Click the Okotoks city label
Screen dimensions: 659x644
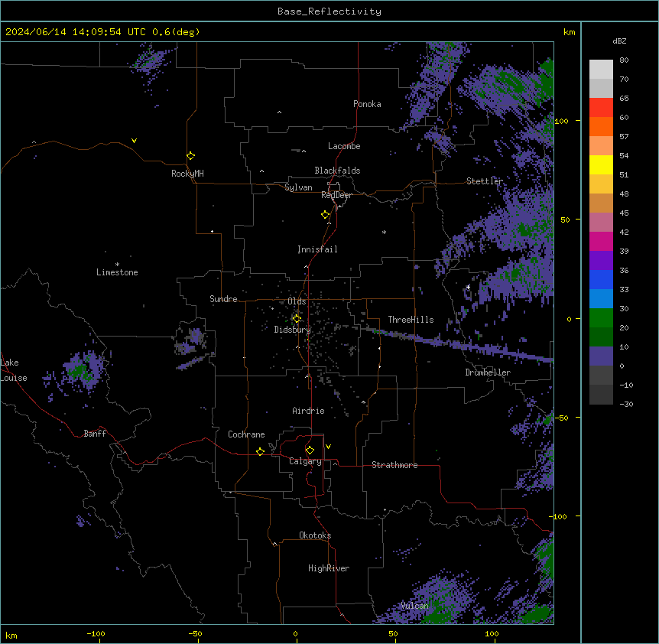[315, 535]
